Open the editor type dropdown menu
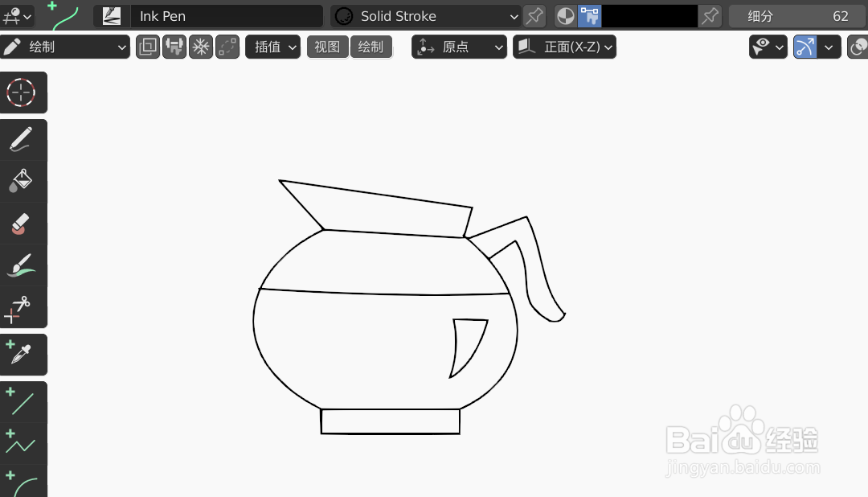868x497 pixels. point(17,16)
